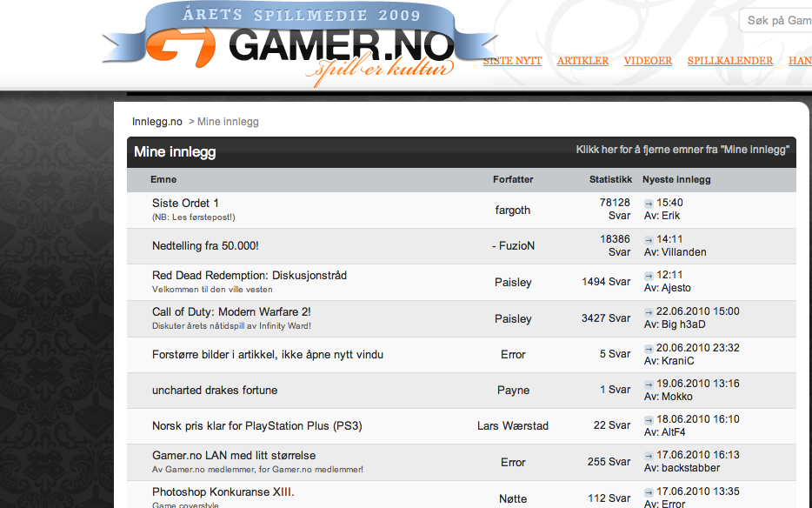The image size is (812, 508).
Task: Open Photoshop Konkuranse XIII. thread
Action: 223,492
